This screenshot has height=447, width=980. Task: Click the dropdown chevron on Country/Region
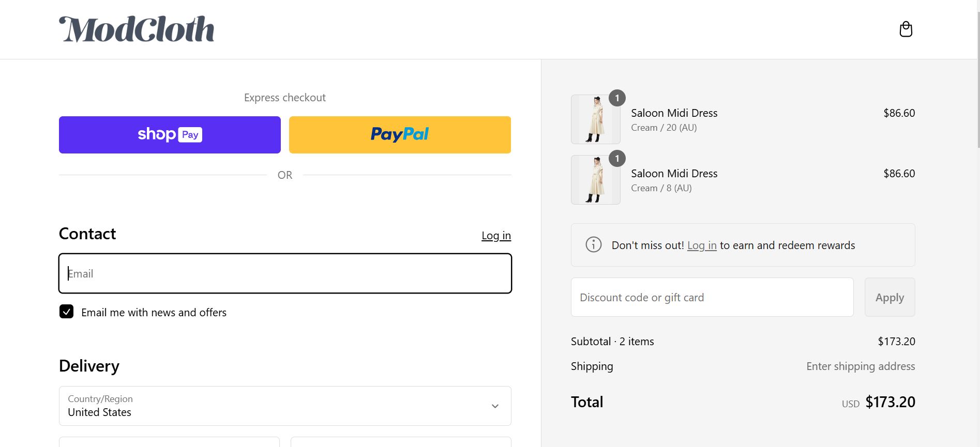[495, 406]
